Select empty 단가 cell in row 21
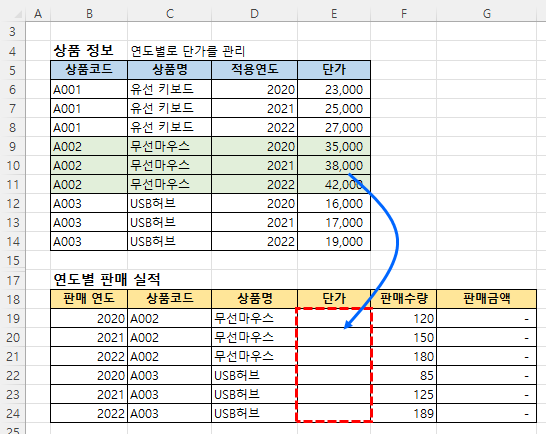Screen dimensions: 546x434 (x=334, y=356)
